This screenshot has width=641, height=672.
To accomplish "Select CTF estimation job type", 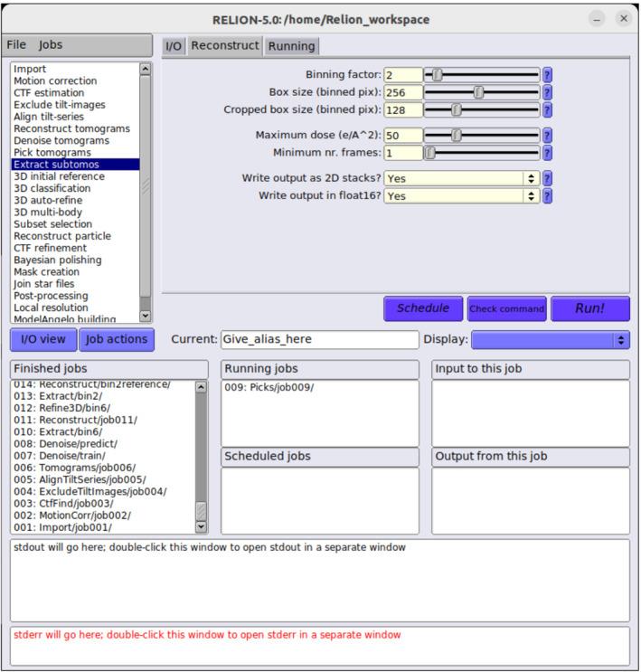I will coord(75,93).
